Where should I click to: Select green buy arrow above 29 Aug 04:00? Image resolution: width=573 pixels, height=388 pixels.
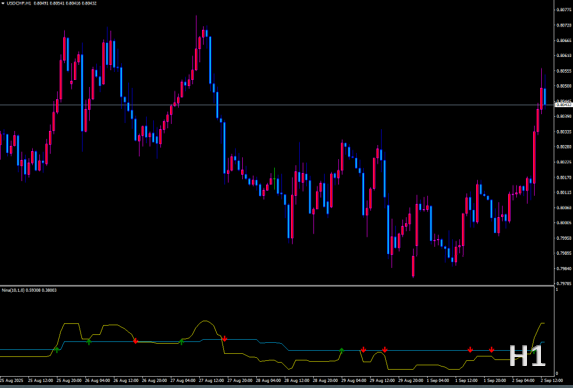342,350
